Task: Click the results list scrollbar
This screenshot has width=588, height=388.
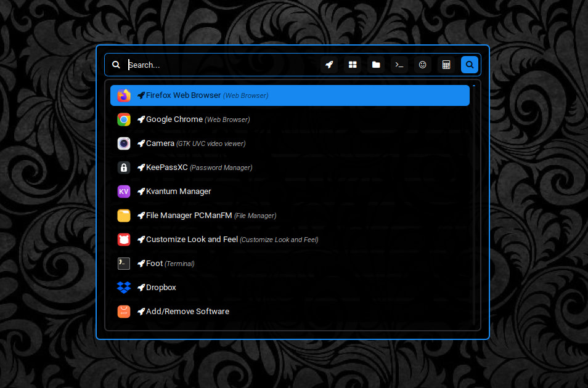Action: point(474,205)
